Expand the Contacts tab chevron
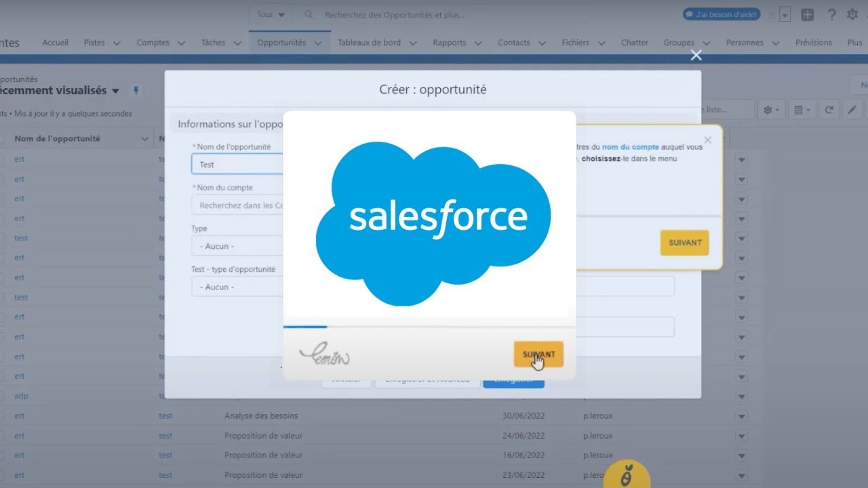This screenshot has width=868, height=488. point(542,43)
